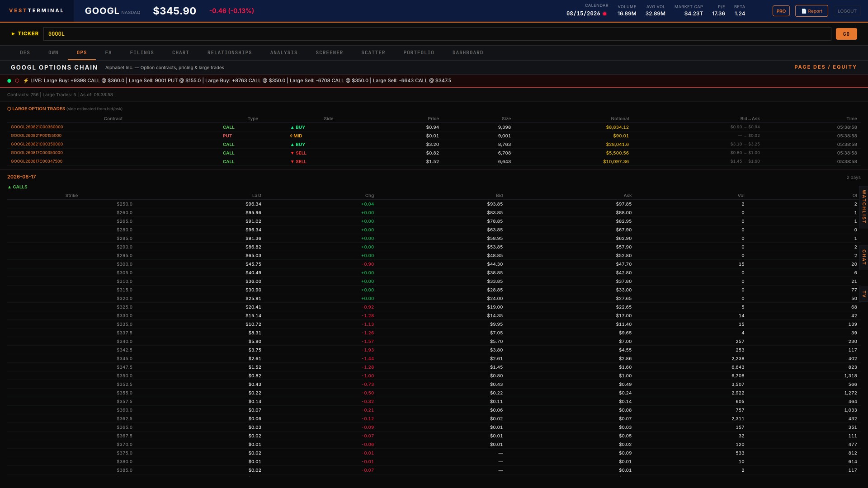Click the PRO button

pos(781,11)
